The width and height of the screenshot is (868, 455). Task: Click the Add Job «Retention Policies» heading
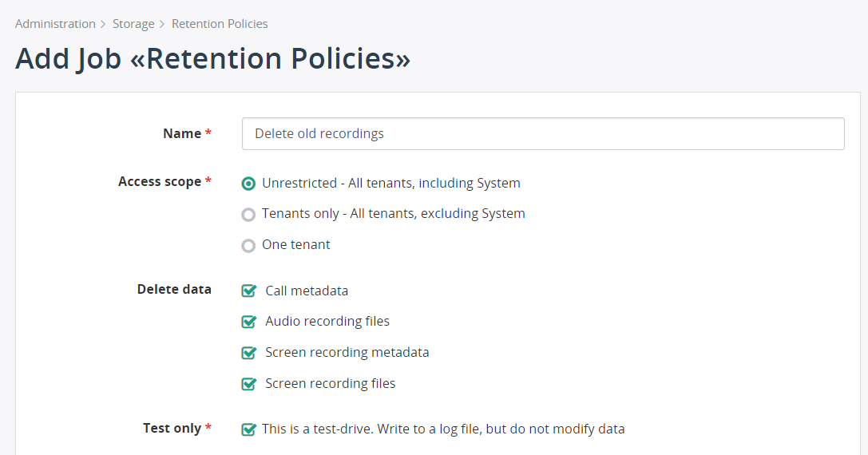212,58
